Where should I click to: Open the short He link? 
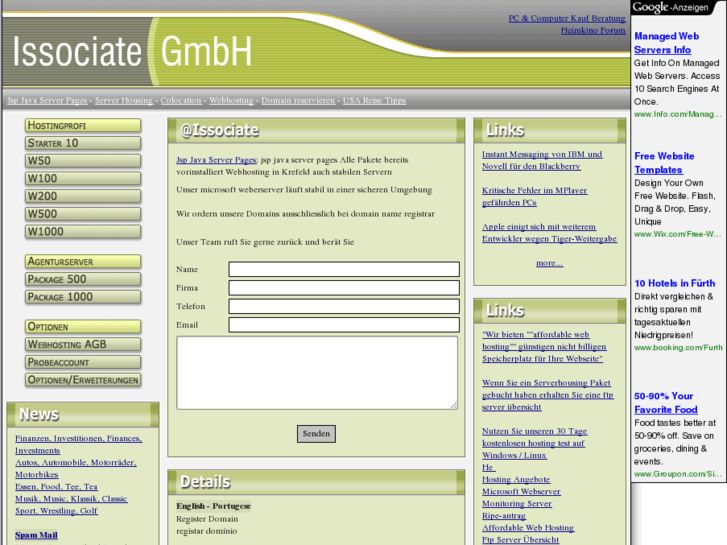[488, 467]
